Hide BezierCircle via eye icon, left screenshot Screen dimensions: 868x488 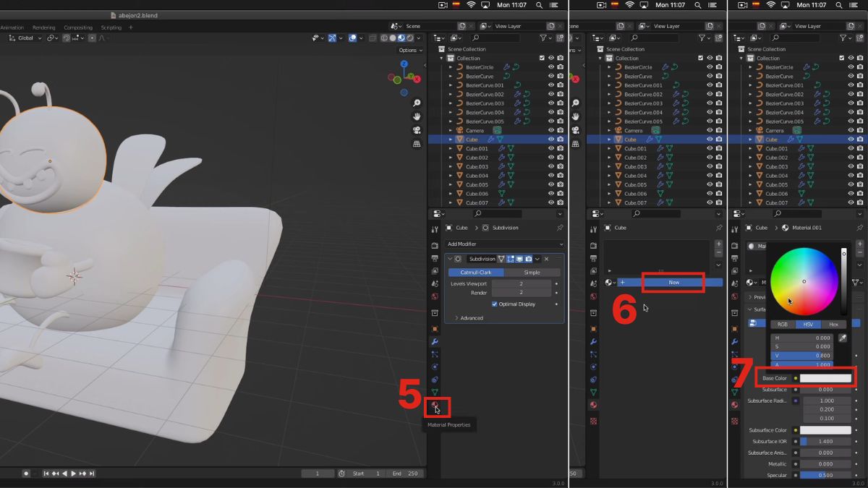551,67
